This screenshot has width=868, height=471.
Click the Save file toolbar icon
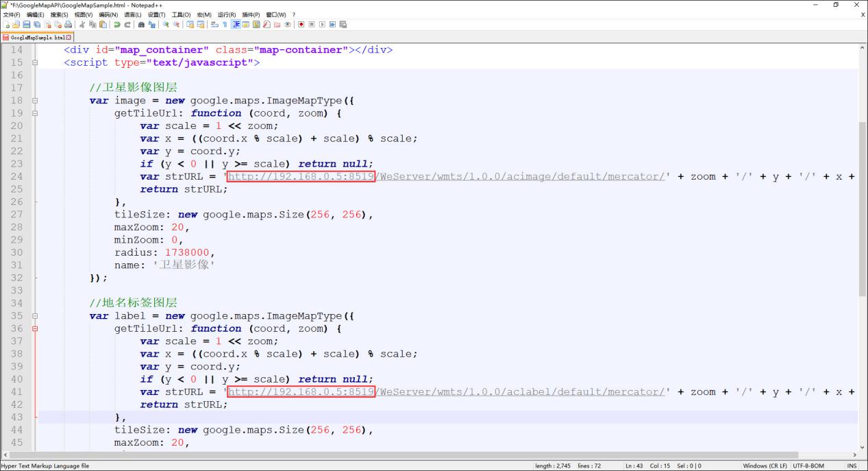[x=26, y=25]
